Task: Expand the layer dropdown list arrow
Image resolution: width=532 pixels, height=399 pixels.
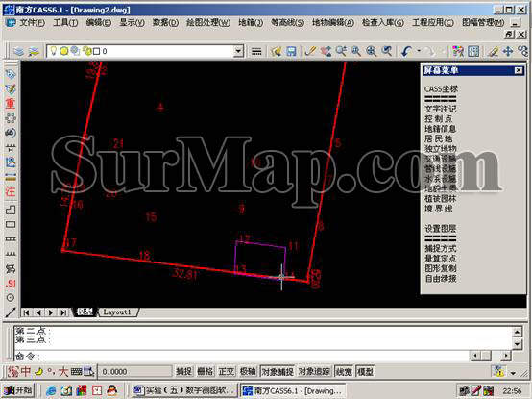Action: (x=238, y=51)
